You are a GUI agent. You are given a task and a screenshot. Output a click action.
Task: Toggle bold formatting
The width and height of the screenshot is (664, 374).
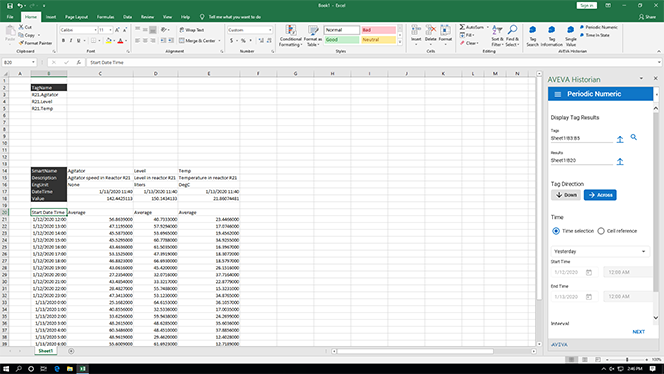coord(63,41)
